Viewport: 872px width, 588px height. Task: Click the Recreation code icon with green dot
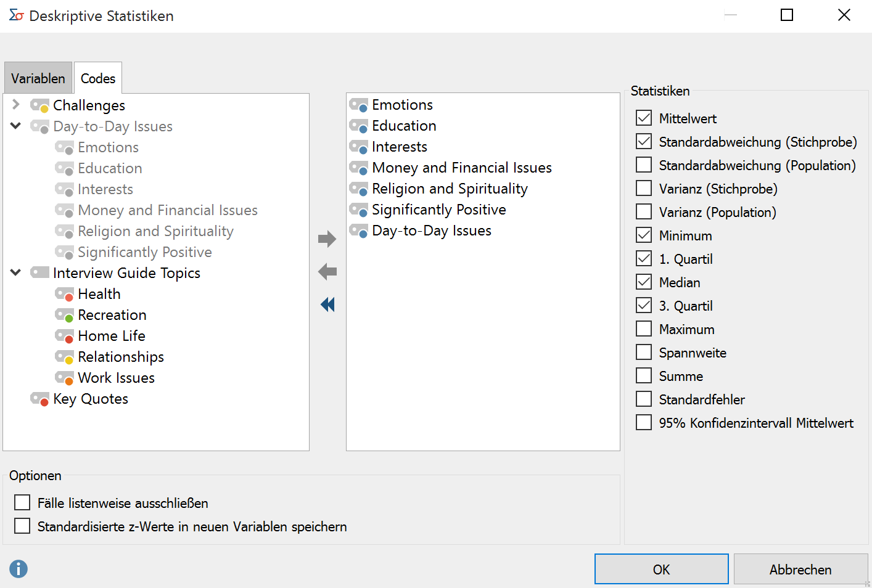point(64,315)
